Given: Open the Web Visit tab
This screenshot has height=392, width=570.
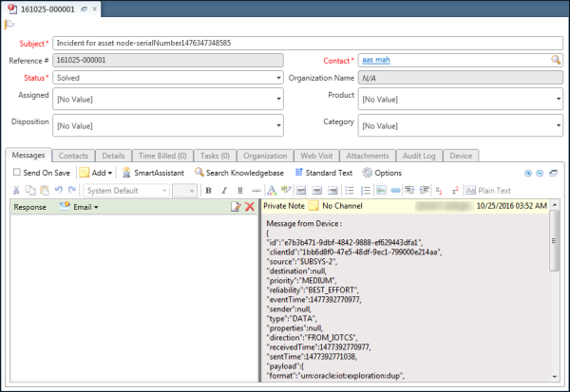Looking at the screenshot, I should (316, 156).
